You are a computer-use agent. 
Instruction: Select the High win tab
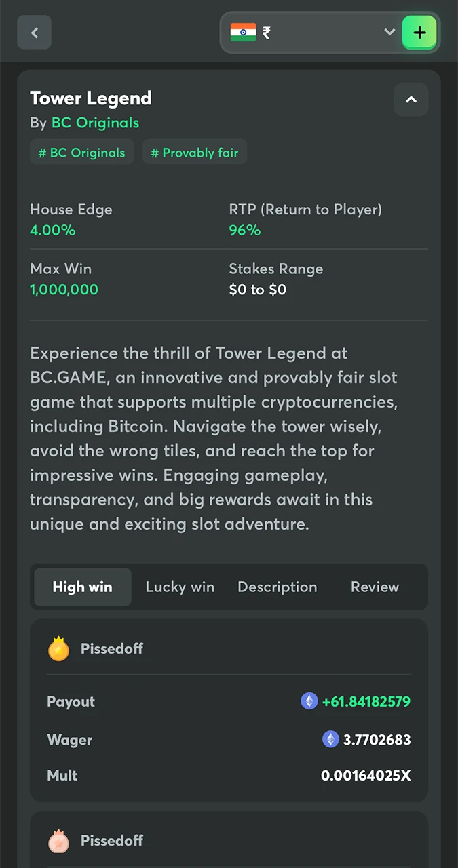pos(82,587)
